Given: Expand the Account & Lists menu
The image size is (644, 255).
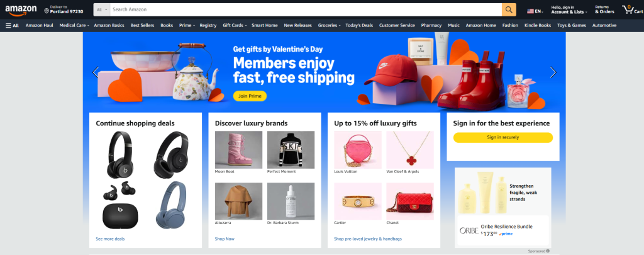Looking at the screenshot, I should click(x=569, y=9).
